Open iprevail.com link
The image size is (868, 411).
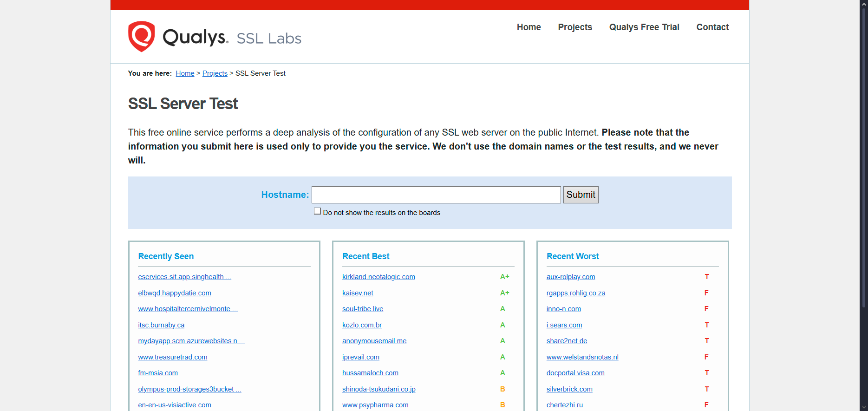tap(361, 357)
